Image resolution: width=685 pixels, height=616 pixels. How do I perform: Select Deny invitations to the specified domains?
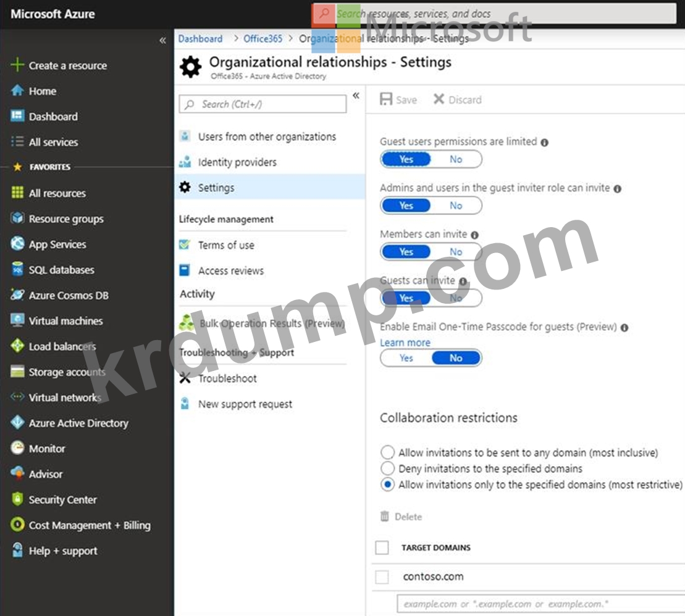point(387,468)
